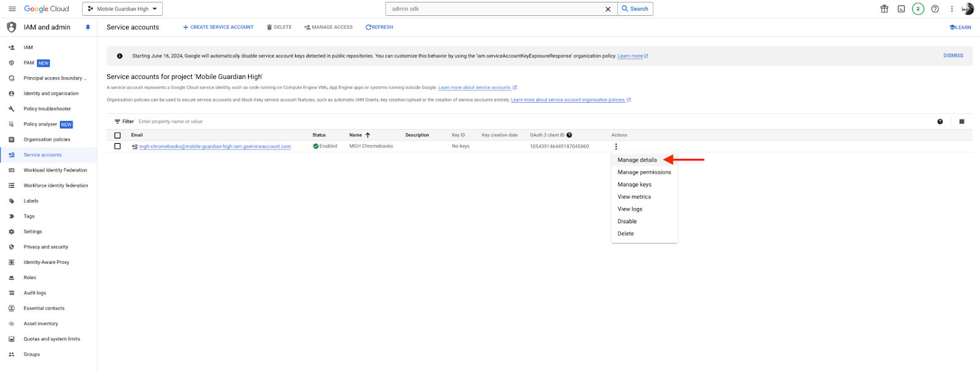Toggle the select-all checkbox in table header
The image size is (980, 372).
pyautogui.click(x=118, y=135)
